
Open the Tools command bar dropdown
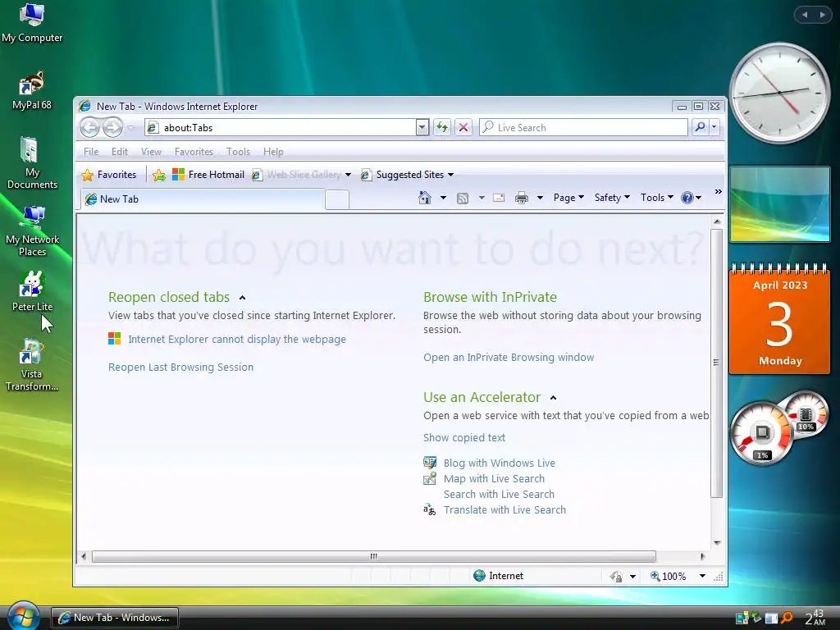click(657, 198)
